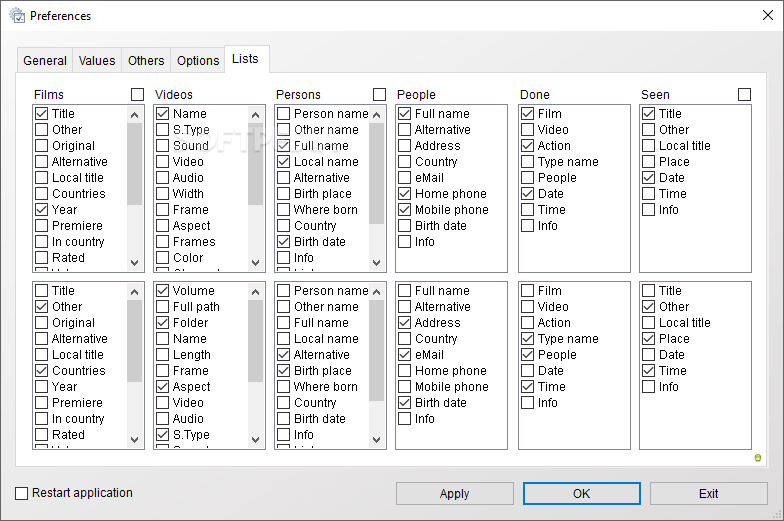Uncheck eMail in lower People list
The height and width of the screenshot is (521, 784).
[404, 354]
